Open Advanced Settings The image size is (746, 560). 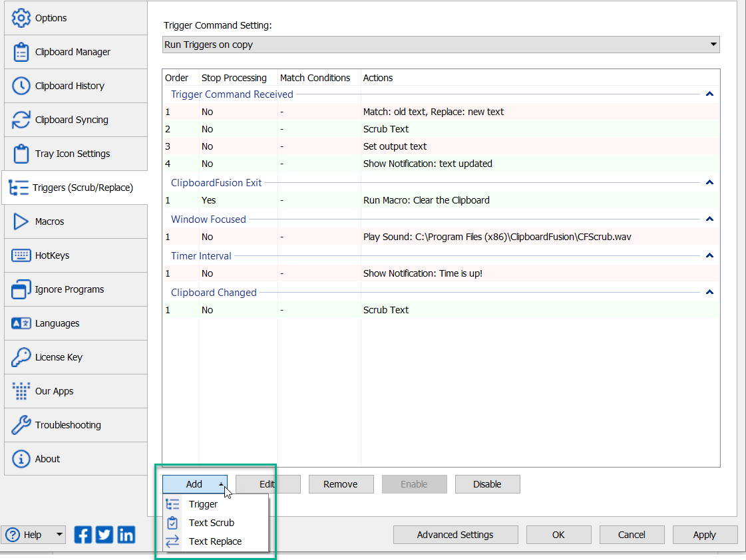pos(455,535)
